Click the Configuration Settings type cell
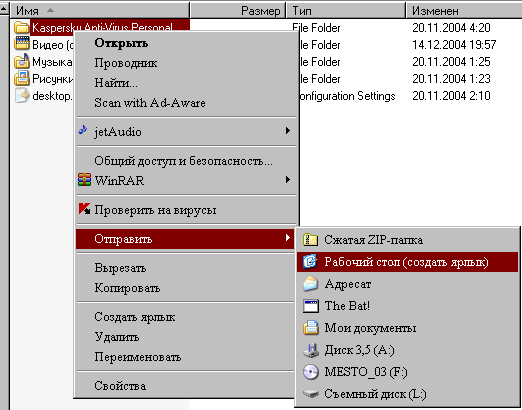Image resolution: width=522 pixels, height=410 pixels. click(347, 96)
